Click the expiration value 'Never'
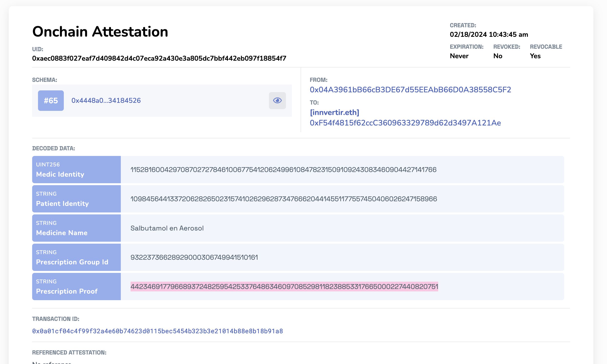Viewport: 607px width, 364px height. (x=459, y=56)
